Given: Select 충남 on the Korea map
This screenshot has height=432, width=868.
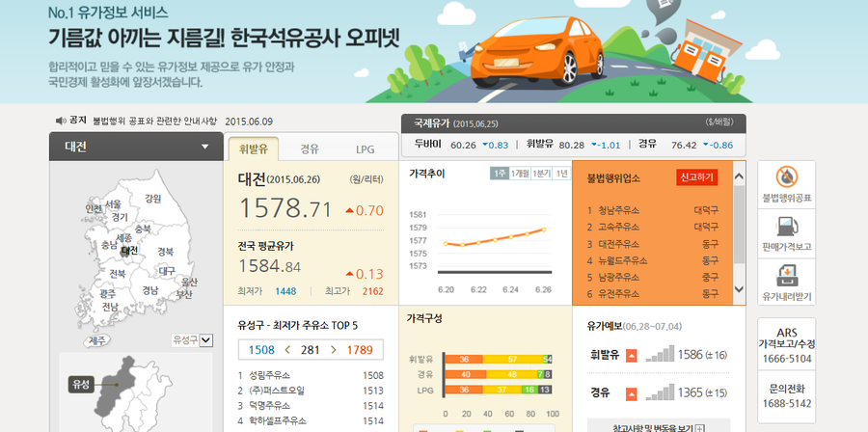Looking at the screenshot, I should click(x=110, y=245).
